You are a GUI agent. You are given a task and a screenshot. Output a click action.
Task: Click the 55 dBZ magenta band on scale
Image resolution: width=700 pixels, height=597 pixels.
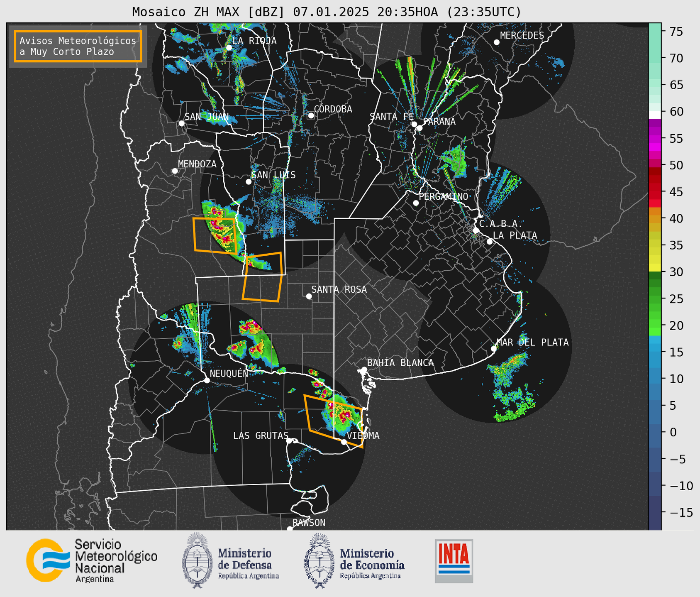[654, 139]
